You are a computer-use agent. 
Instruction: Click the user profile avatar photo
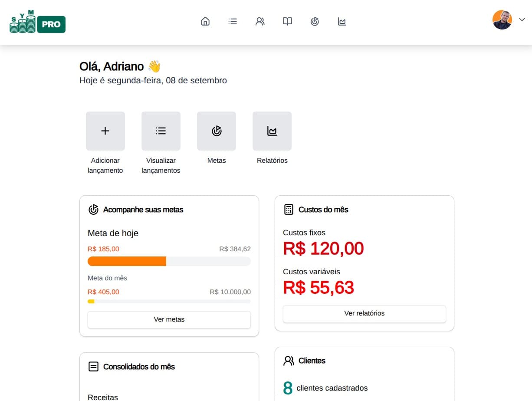coord(502,20)
